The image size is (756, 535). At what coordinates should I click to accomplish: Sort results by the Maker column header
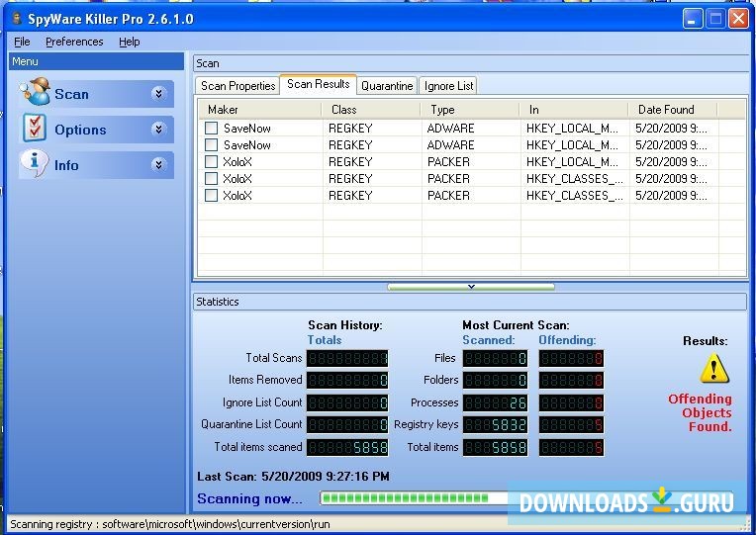(260, 110)
